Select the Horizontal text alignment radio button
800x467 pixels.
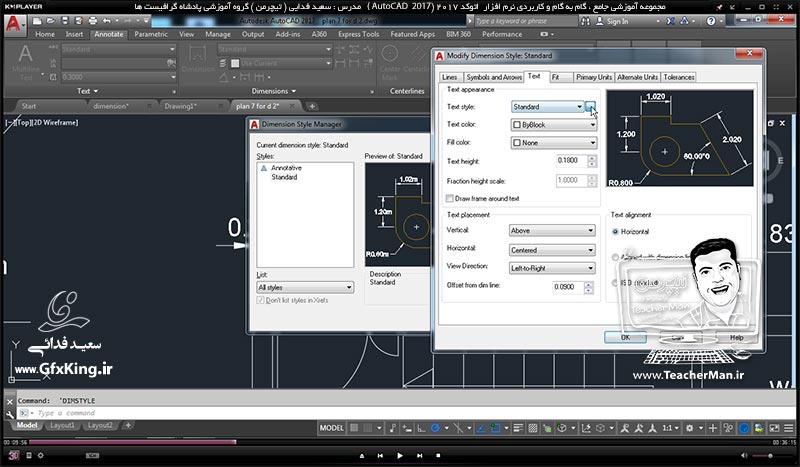pyautogui.click(x=615, y=231)
